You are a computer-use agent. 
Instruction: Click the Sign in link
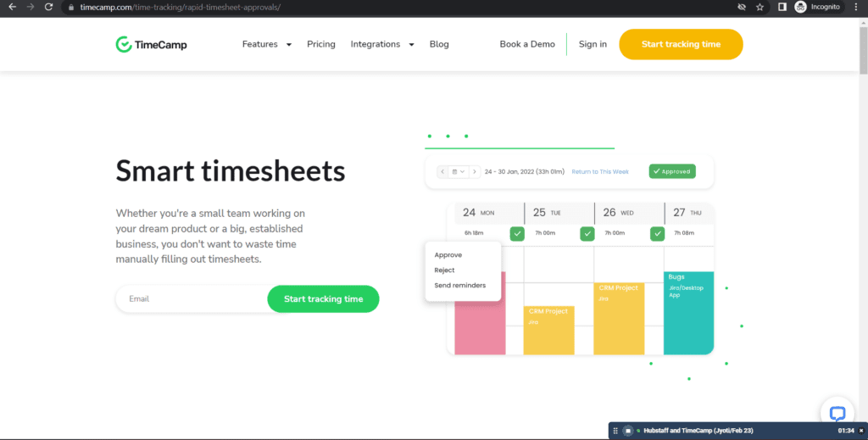(x=593, y=44)
